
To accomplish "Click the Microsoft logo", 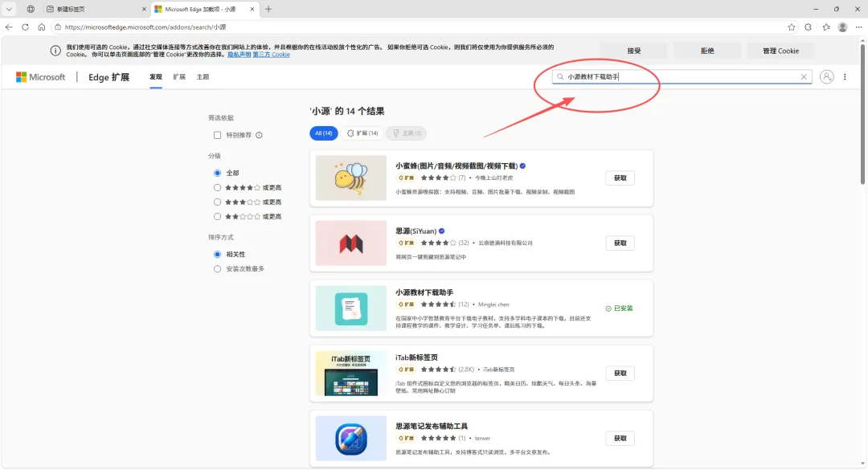I will tap(40, 77).
